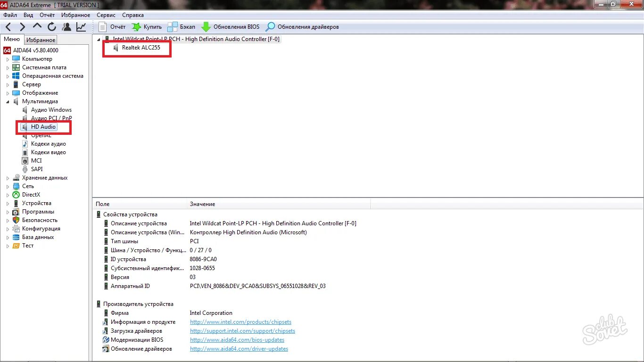Expand the Хранение данных node
Viewport: 644px width, 362px height.
point(8,178)
